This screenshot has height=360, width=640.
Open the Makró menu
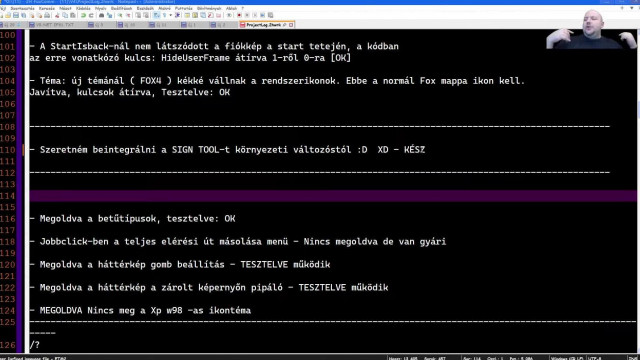click(x=164, y=8)
